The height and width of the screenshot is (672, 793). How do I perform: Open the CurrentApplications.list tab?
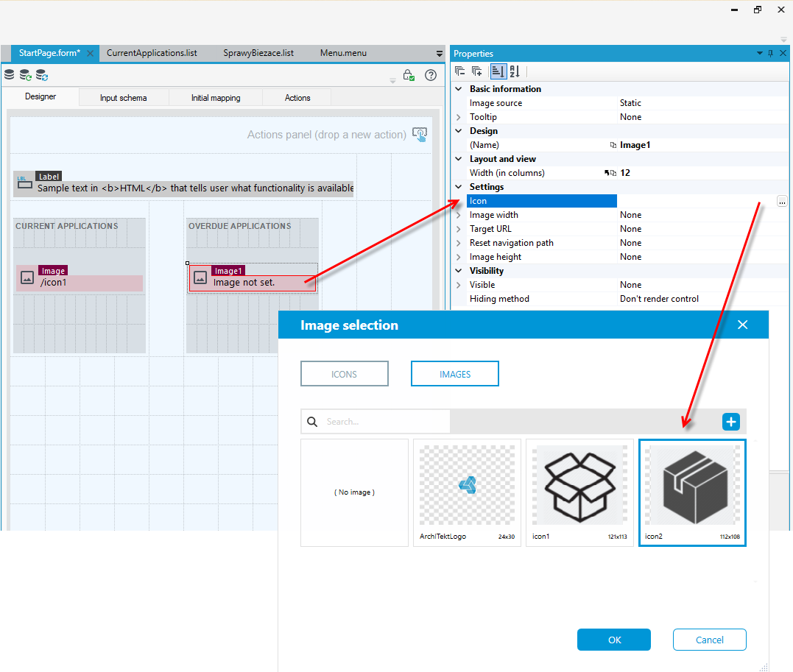[x=152, y=53]
